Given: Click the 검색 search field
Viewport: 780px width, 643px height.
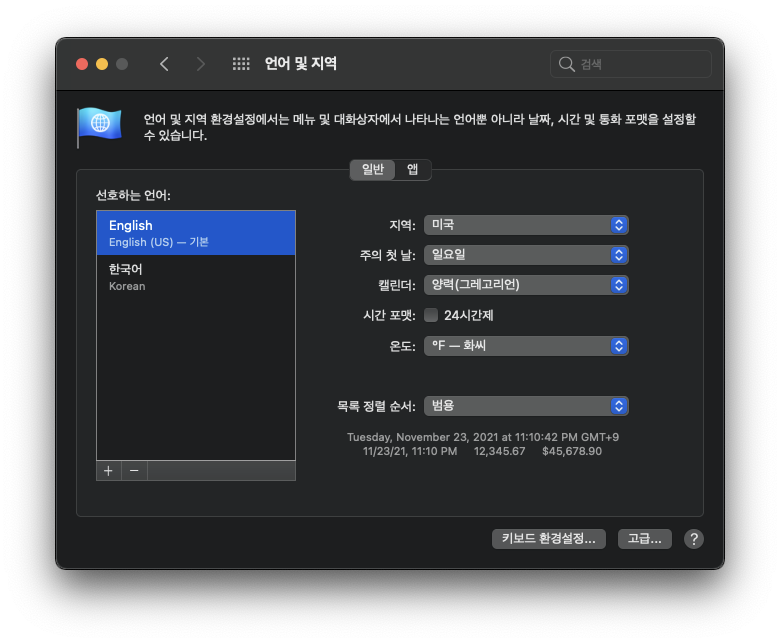Looking at the screenshot, I should click(631, 64).
